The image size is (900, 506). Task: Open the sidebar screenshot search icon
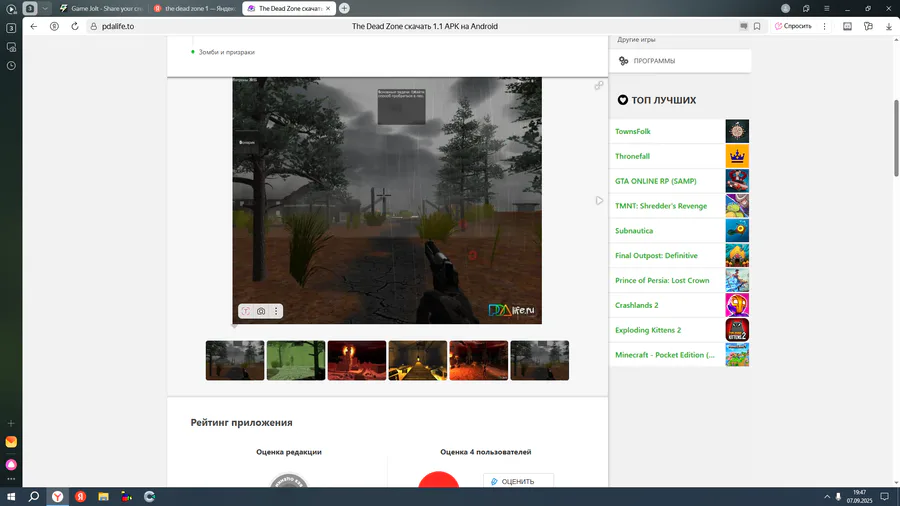pos(11,47)
